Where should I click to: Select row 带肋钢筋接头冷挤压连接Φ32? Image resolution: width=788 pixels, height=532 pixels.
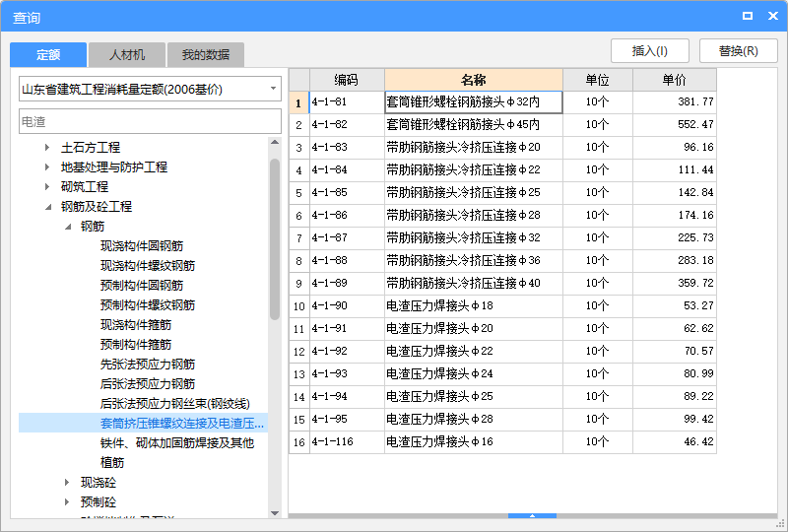[474, 237]
